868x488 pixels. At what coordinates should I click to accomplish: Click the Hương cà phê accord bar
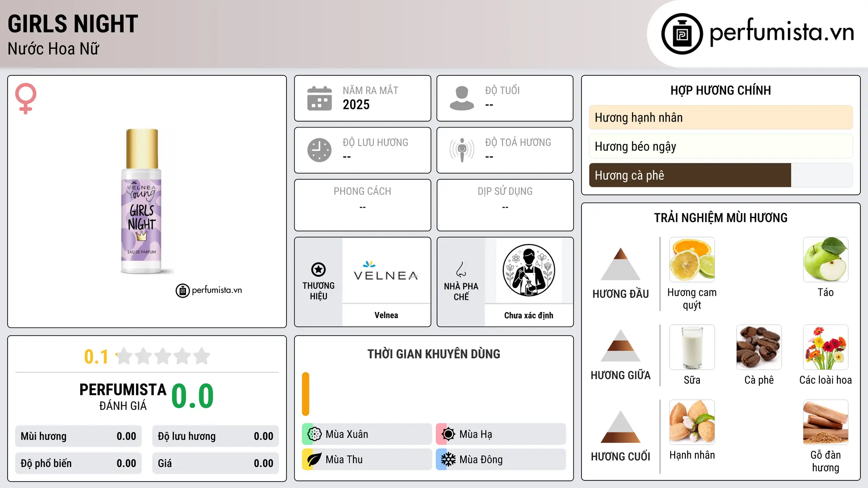point(721,175)
